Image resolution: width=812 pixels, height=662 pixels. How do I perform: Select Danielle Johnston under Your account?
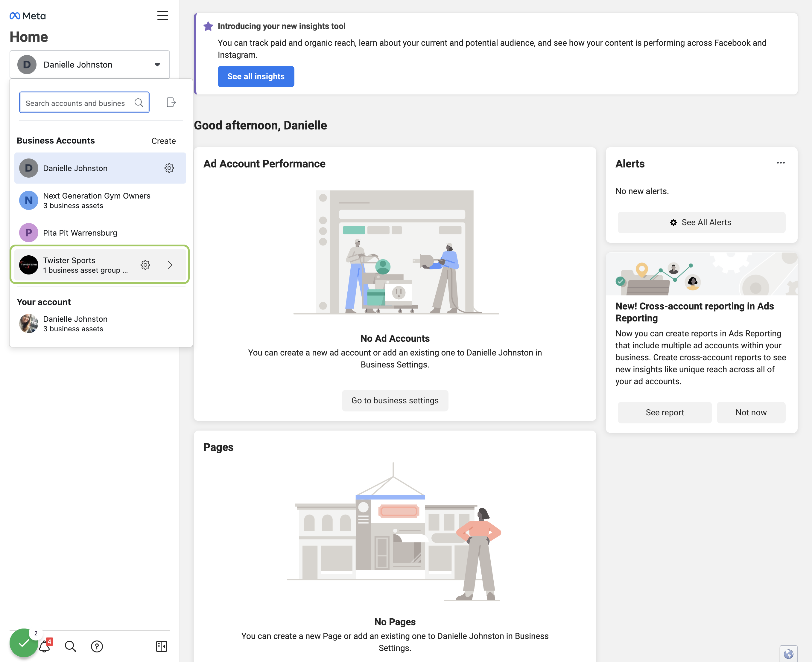(x=100, y=324)
